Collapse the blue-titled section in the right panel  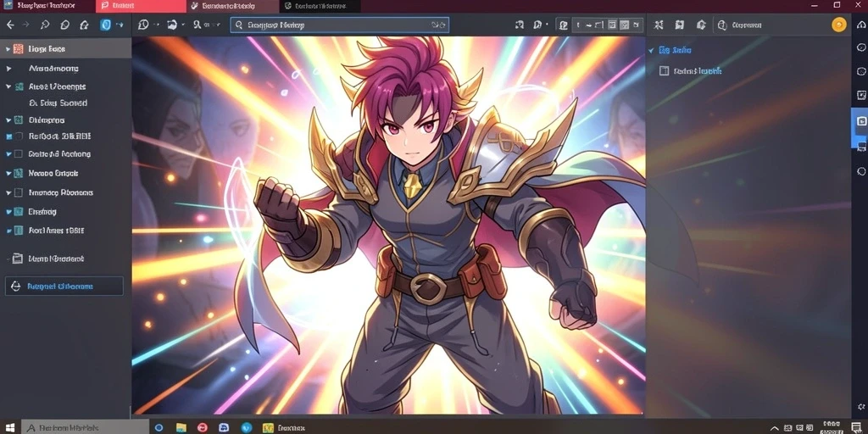pos(651,50)
